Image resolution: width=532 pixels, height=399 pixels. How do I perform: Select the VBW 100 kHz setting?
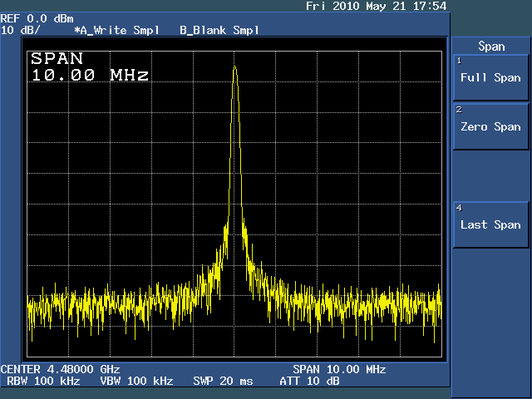[x=136, y=381]
